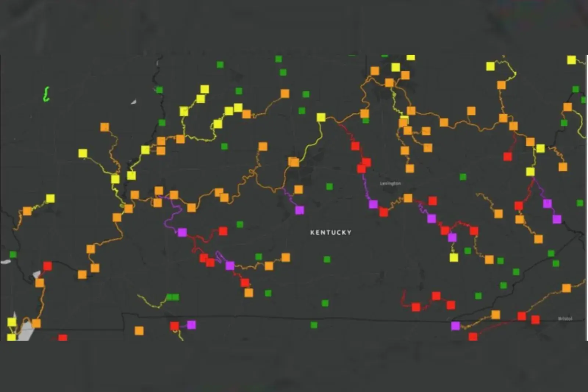
Task: Select the purple marker beside red marker on southern border
Action: pyautogui.click(x=191, y=325)
